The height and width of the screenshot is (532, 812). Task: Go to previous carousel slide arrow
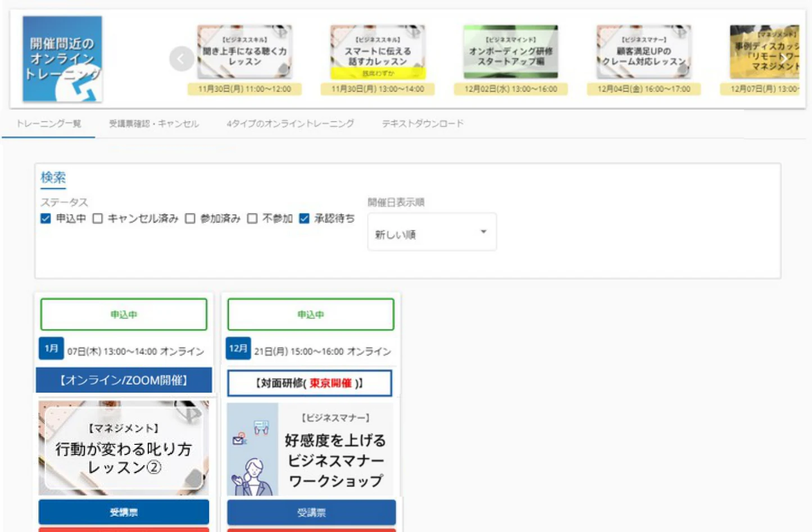click(x=182, y=58)
